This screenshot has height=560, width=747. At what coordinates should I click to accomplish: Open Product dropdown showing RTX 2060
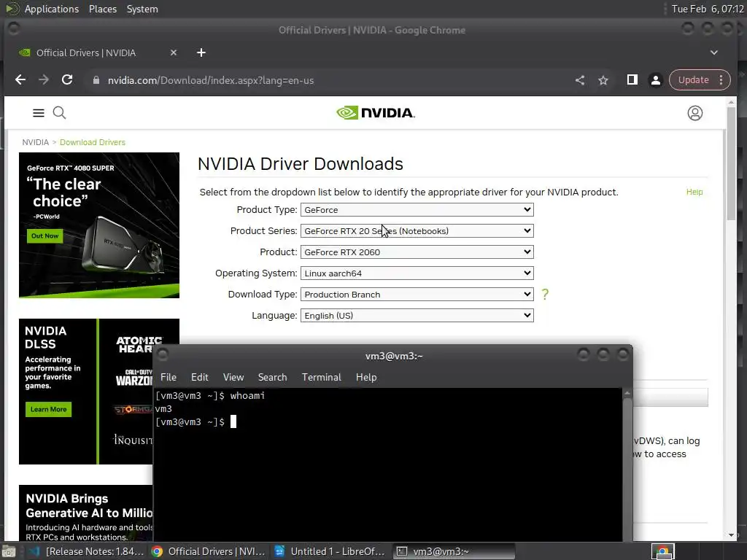pyautogui.click(x=417, y=252)
